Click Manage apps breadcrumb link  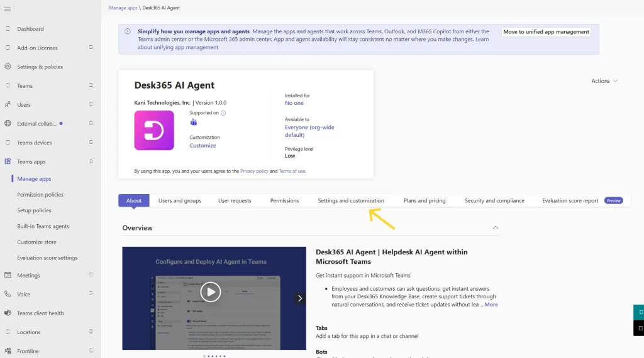[123, 8]
